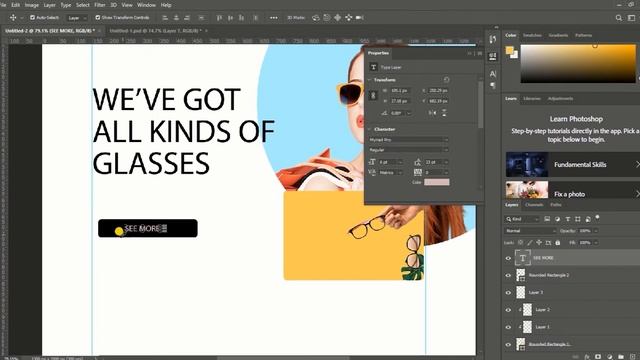Image resolution: width=640 pixels, height=360 pixels.
Task: Open the History panel icon in dock
Action: coord(493,39)
